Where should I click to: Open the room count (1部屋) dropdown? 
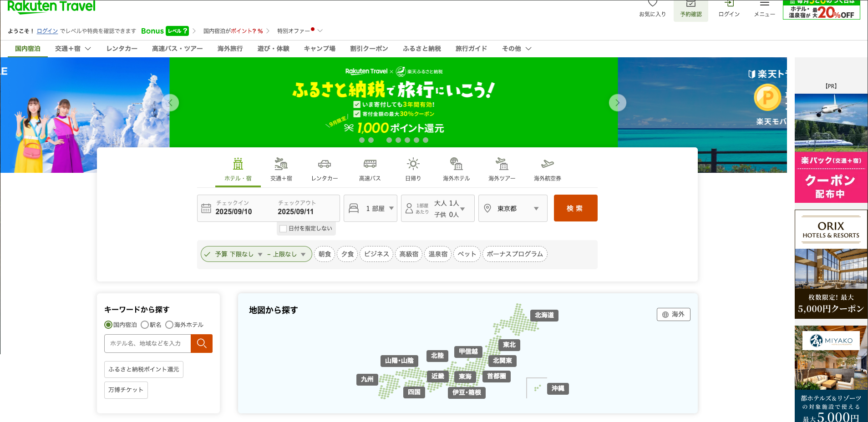[370, 209]
